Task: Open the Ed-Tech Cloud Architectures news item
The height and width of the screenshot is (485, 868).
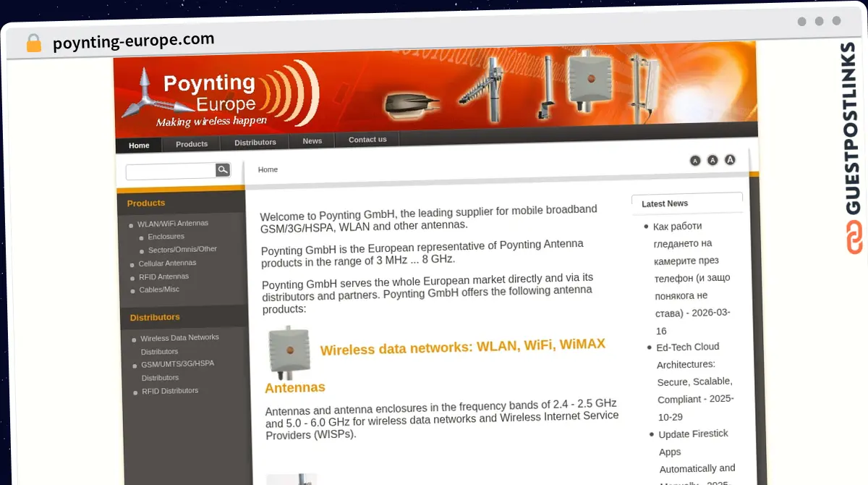Action: click(695, 381)
